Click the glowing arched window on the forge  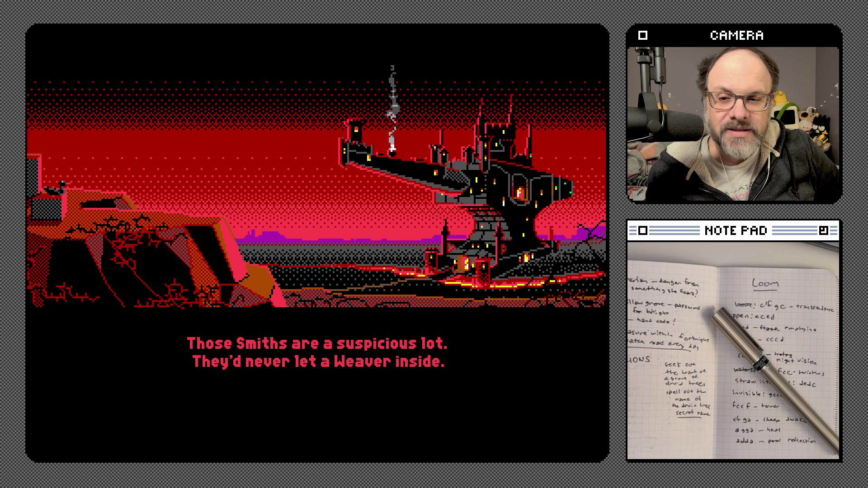(519, 192)
